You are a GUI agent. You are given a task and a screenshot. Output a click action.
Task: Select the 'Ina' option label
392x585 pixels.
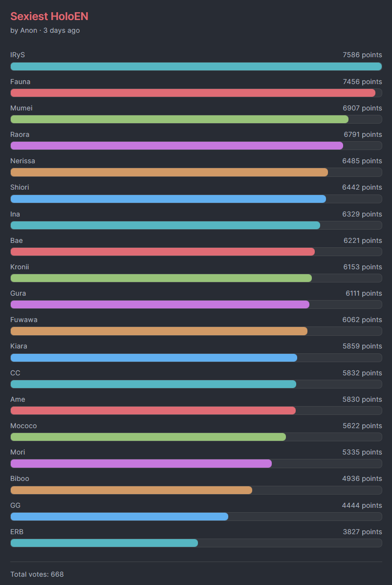pyautogui.click(x=15, y=214)
